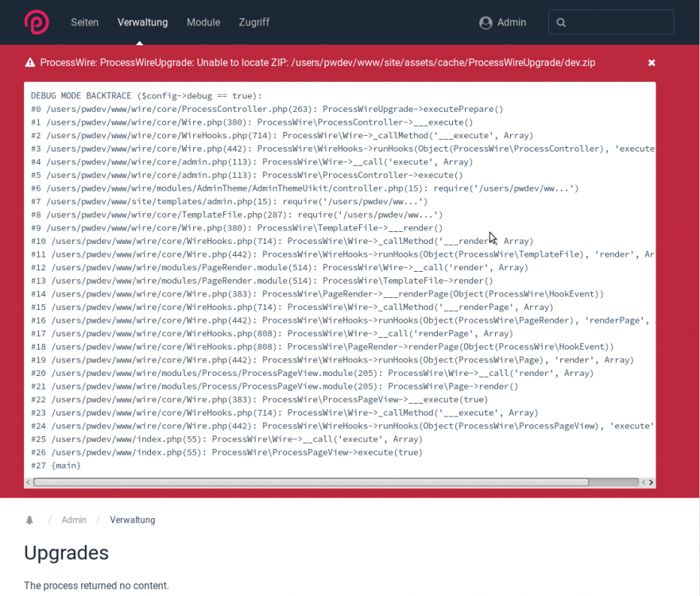Dismiss the ProcessWireUpgrade error notification
700x596 pixels.
click(652, 63)
